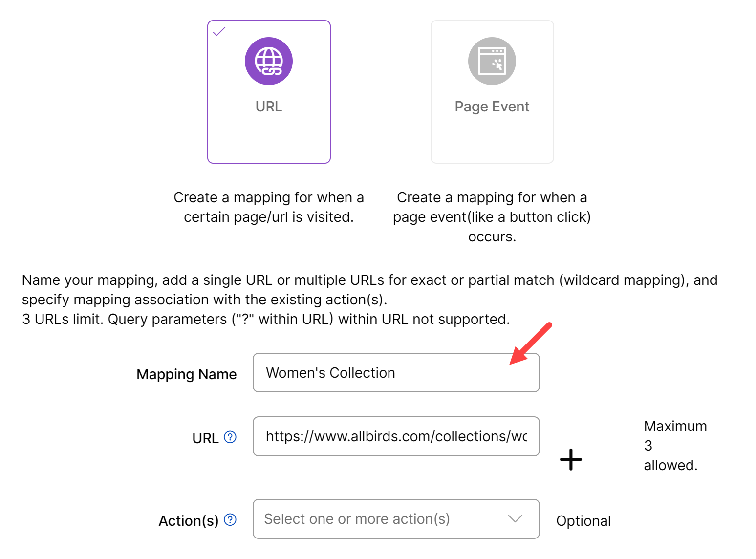Click the Mapping Name input field
The image size is (756, 559).
(396, 373)
